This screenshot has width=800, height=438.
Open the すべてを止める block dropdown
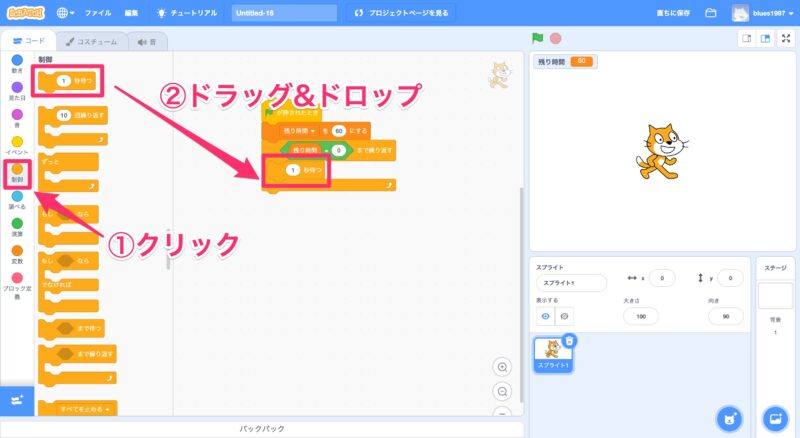tap(102, 409)
